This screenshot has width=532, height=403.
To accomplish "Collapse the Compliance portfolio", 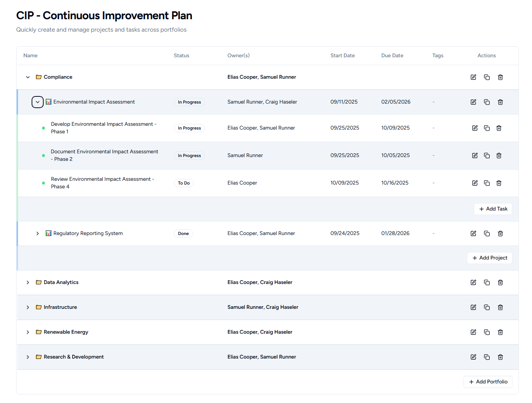I will coord(28,77).
